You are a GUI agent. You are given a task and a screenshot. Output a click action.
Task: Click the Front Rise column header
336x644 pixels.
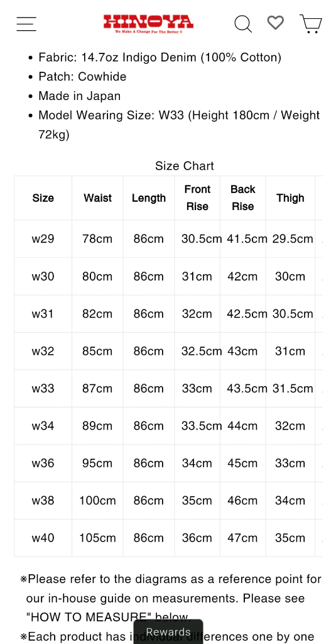197,198
